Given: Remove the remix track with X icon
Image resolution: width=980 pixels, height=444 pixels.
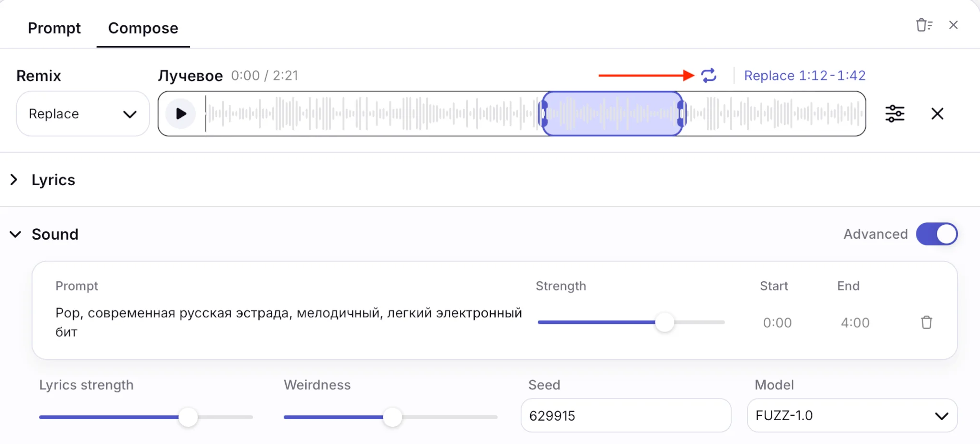Looking at the screenshot, I should pos(937,114).
